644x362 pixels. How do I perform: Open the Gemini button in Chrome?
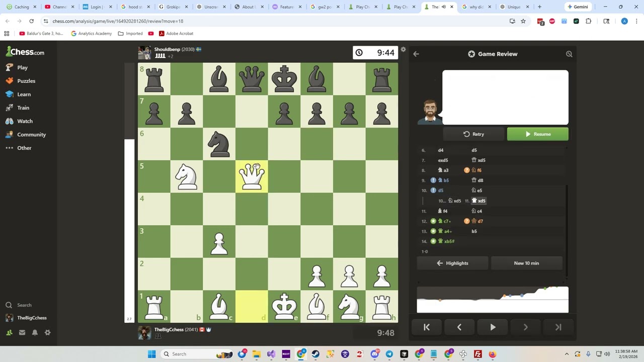[577, 7]
